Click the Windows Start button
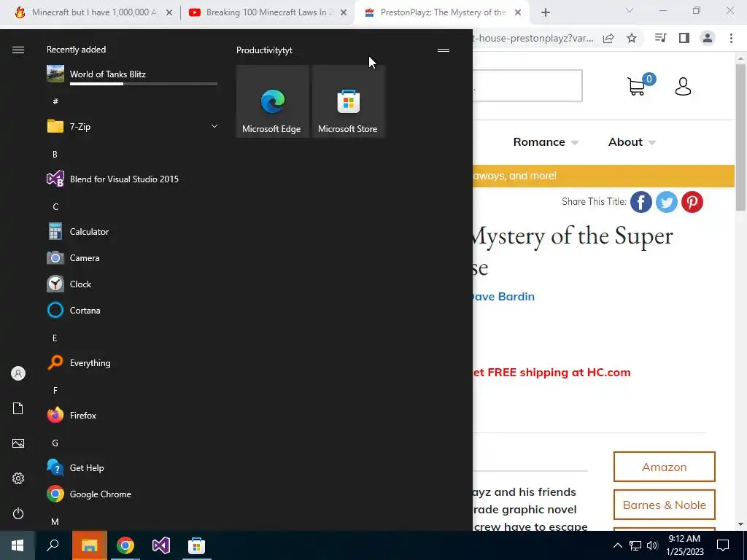This screenshot has height=560, width=747. (18, 545)
